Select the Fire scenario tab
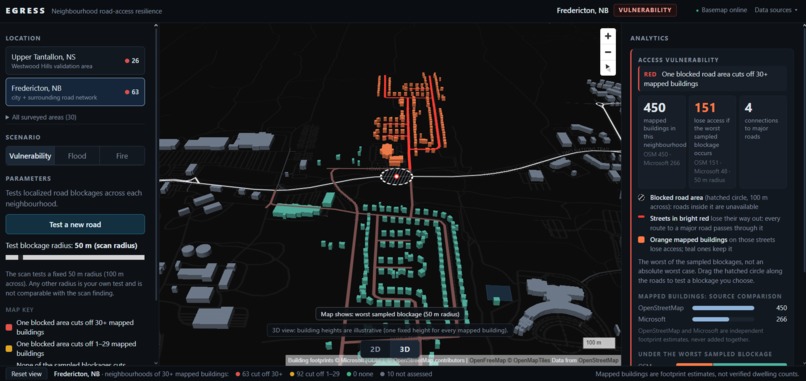 coord(122,156)
